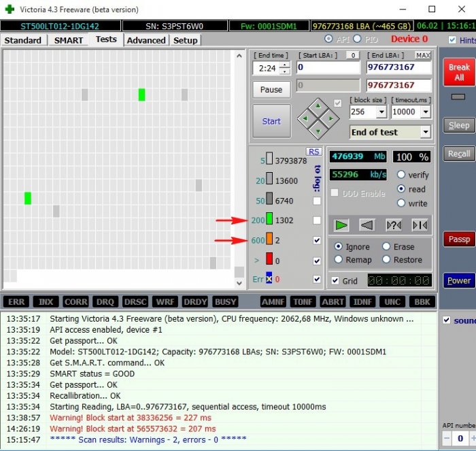Click the up arrow on the navigation diamond
This screenshot has width=476, height=451.
[x=318, y=106]
